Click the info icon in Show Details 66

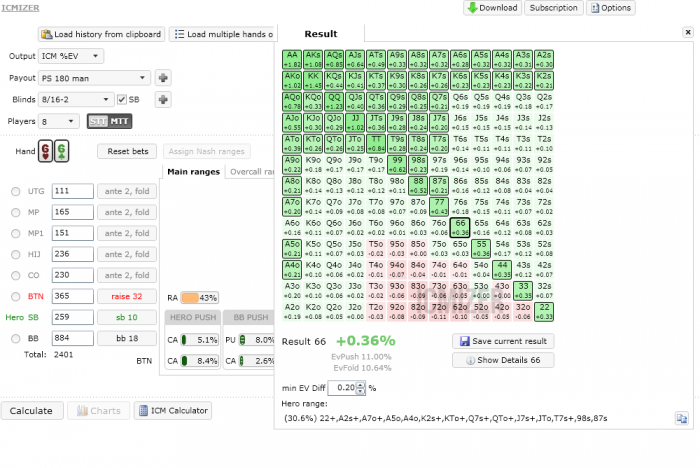[x=470, y=360]
